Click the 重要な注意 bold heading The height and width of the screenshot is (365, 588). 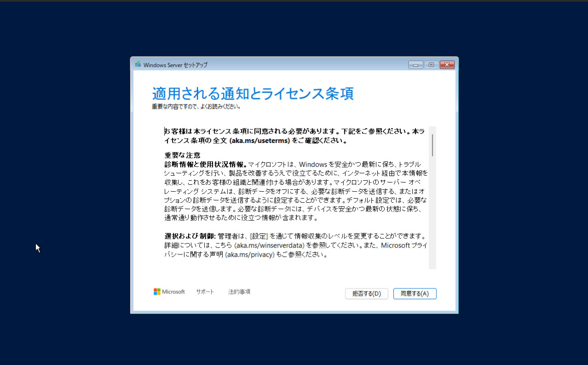(x=182, y=155)
